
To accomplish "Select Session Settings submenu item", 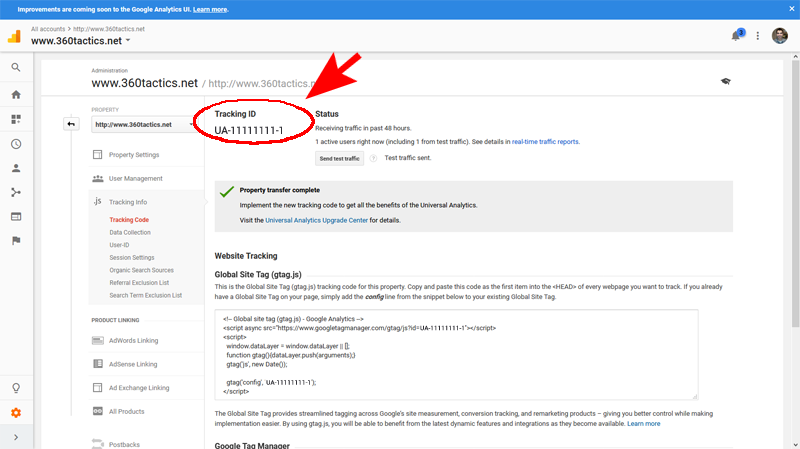I will (x=132, y=258).
